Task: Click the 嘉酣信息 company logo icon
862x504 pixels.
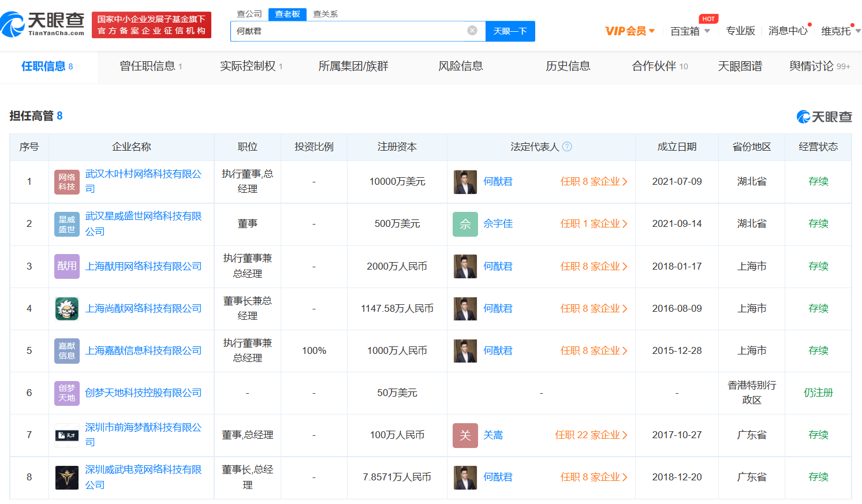Action: tap(67, 350)
